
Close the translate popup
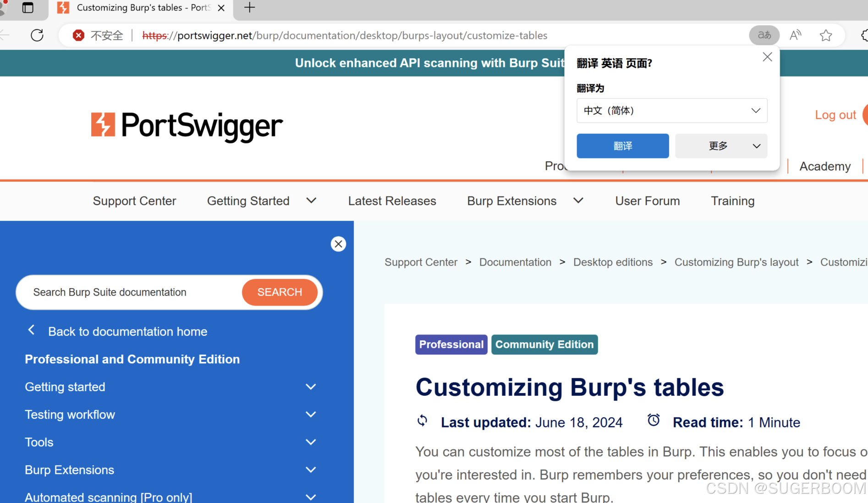pyautogui.click(x=767, y=57)
